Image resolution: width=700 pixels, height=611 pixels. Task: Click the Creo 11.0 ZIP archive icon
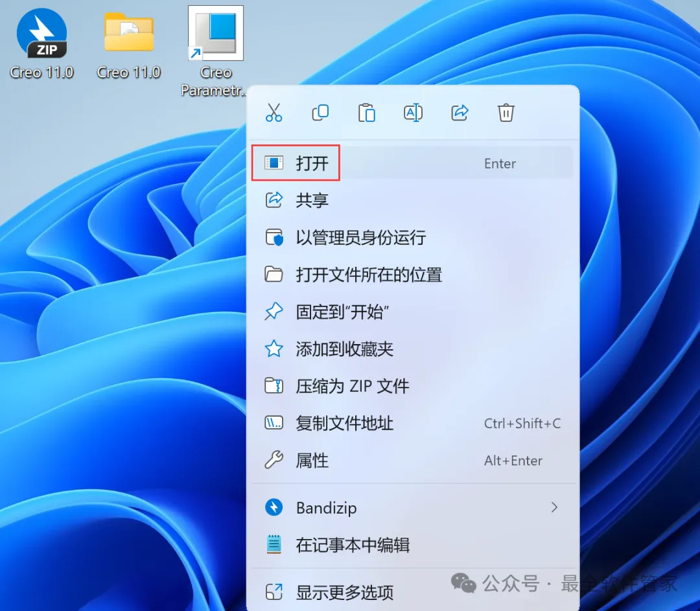[41, 34]
